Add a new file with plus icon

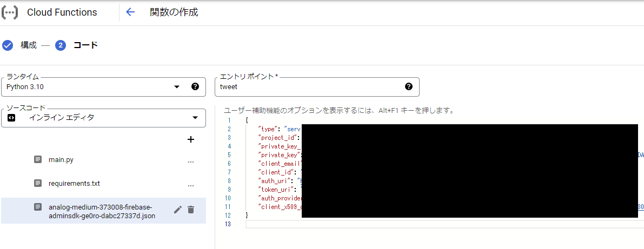tap(190, 139)
